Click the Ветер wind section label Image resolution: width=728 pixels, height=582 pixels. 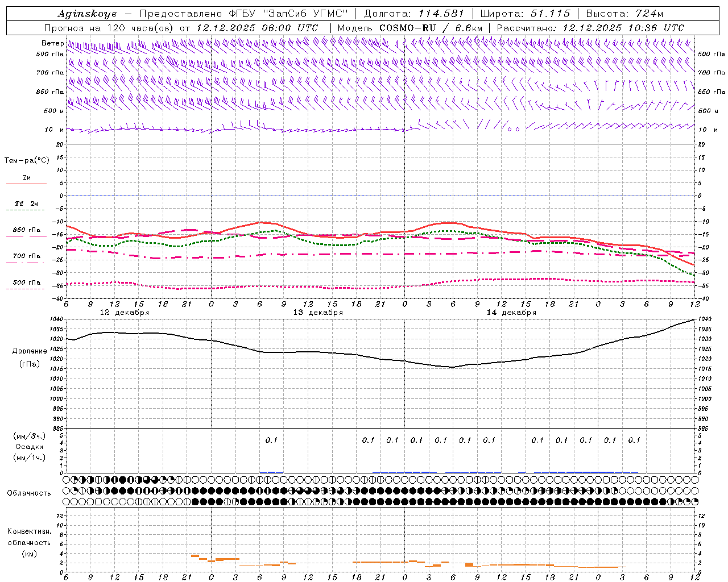tap(52, 43)
